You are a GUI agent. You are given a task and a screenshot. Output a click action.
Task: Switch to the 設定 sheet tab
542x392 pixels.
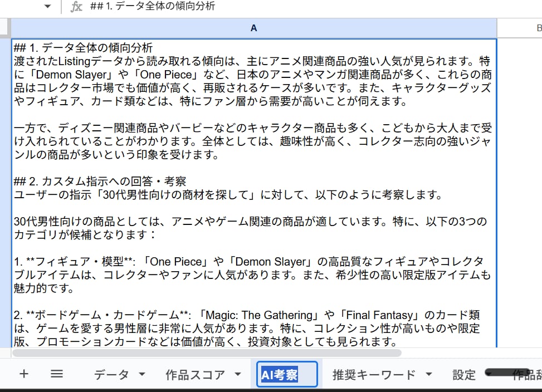coord(464,375)
